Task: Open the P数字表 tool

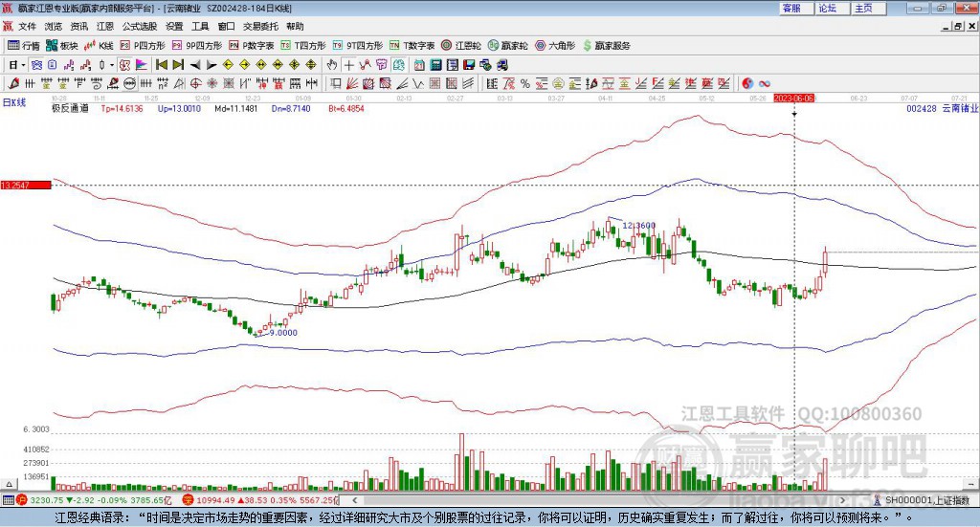Action: click(252, 46)
